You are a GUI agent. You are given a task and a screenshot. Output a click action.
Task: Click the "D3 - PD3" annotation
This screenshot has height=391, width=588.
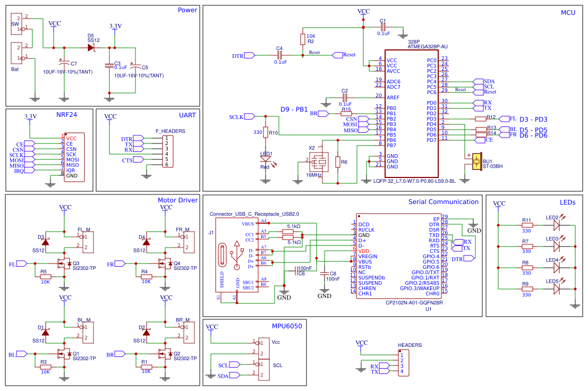point(533,119)
